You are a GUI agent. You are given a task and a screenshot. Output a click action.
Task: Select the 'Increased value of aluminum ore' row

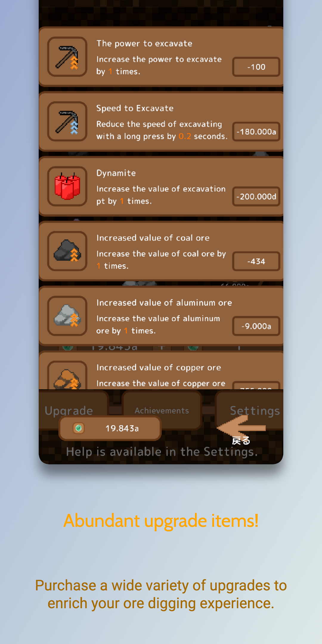161,316
